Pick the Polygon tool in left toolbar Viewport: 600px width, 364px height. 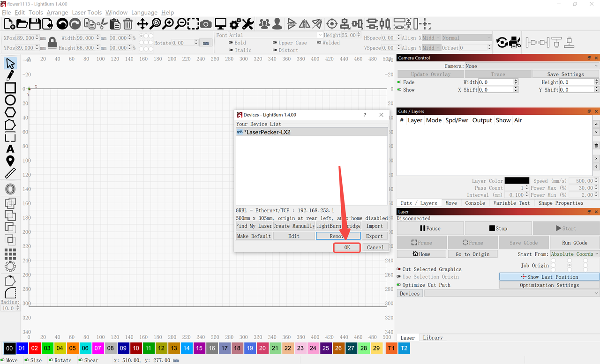[x=10, y=112]
